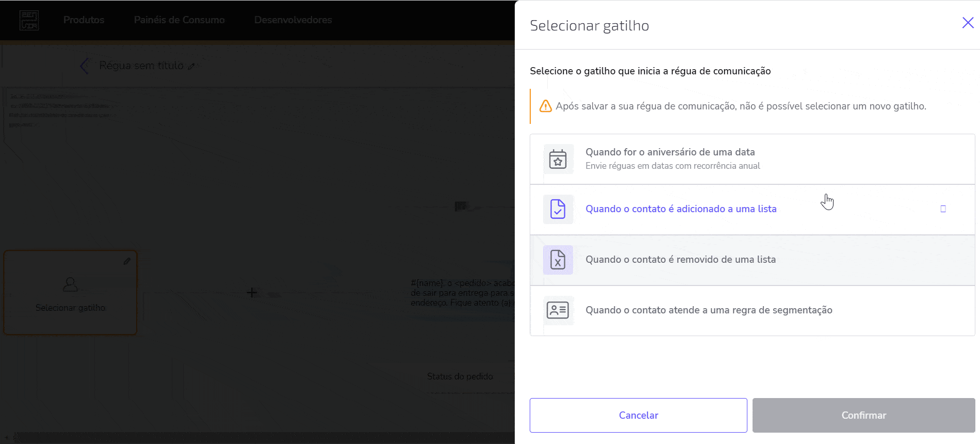Click 'Status do pedido' on the canvas
Viewport: 980px width, 444px height.
[460, 376]
